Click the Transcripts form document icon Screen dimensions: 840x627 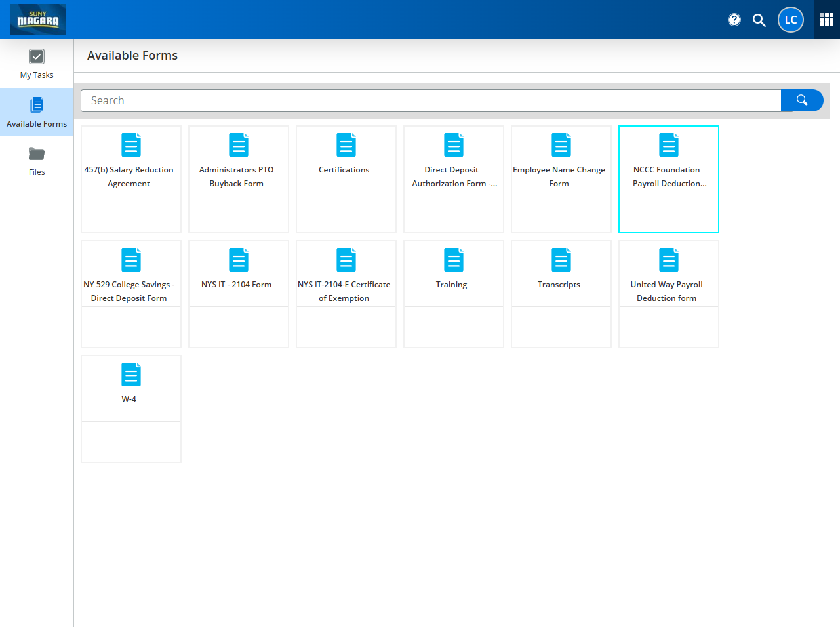(561, 260)
